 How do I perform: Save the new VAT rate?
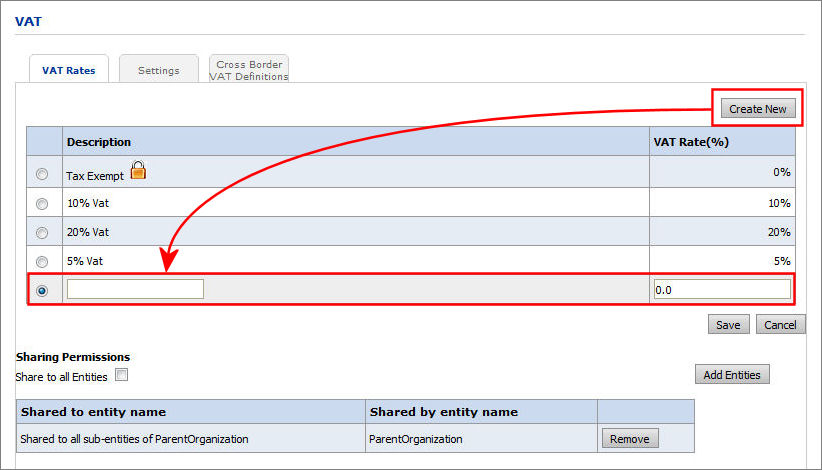(728, 325)
